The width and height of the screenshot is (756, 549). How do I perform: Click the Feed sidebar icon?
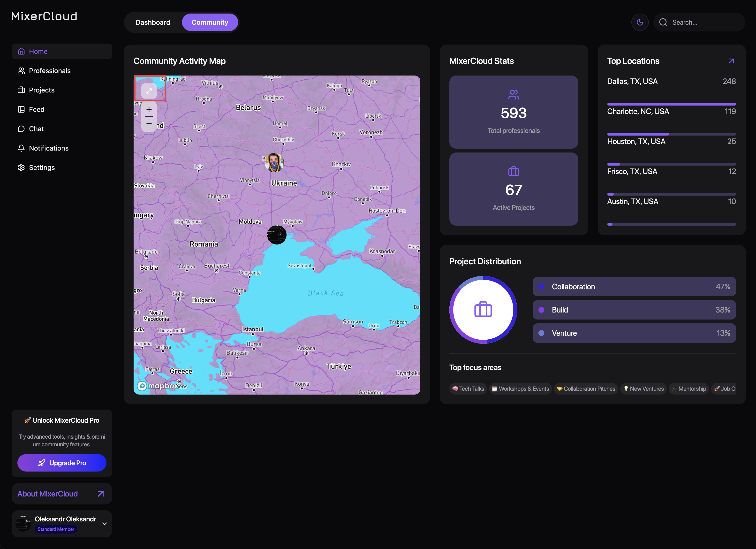21,109
